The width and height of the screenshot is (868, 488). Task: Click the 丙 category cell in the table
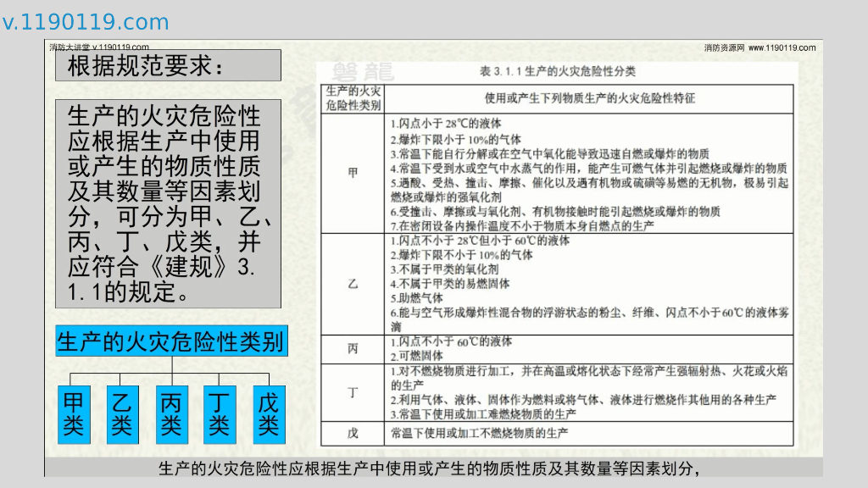point(353,349)
